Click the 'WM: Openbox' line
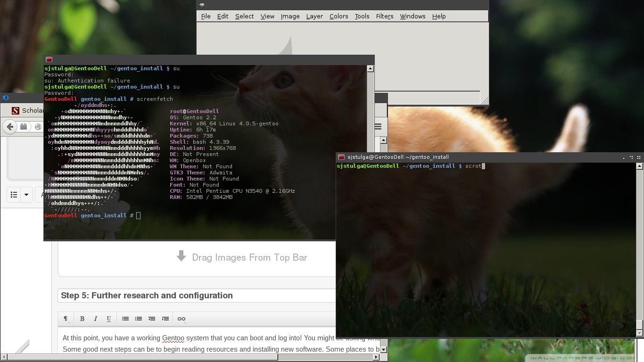 coord(188,160)
